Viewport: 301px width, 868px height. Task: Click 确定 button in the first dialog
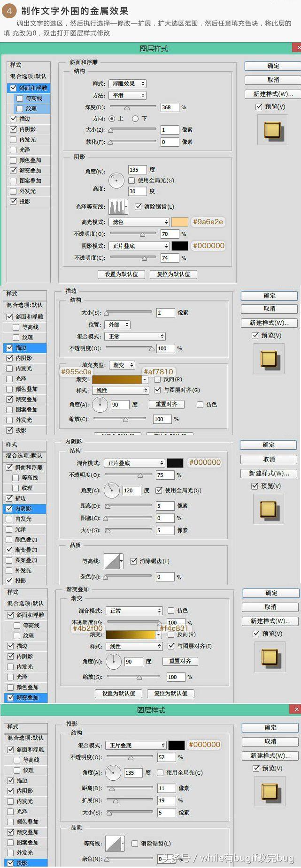[273, 66]
